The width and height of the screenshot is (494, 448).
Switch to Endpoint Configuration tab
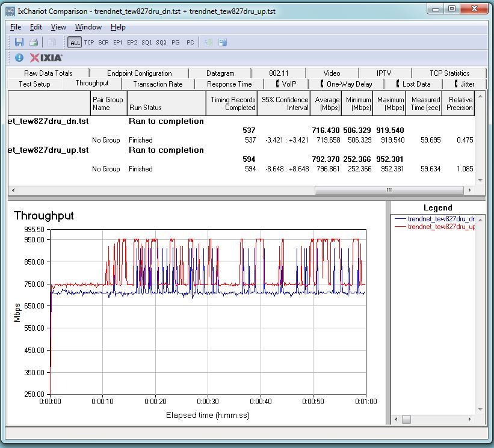[139, 73]
